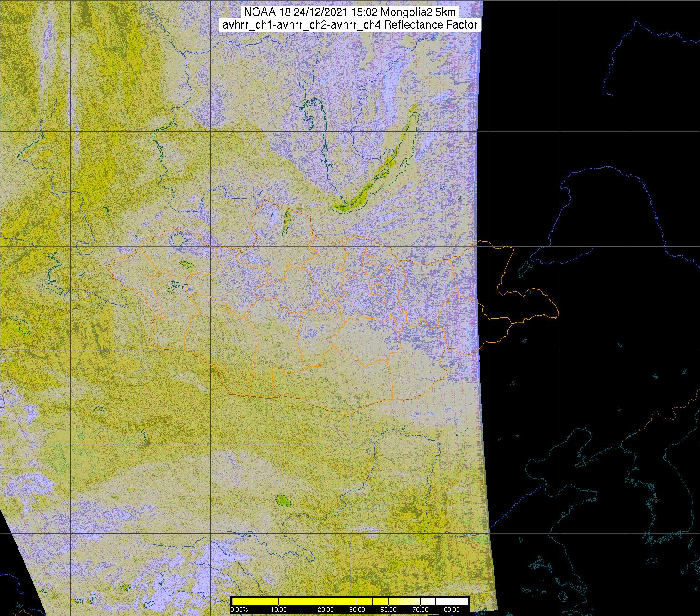Click the bright green Qinghai Lake in the south
This screenshot has height=616, width=700.
[x=281, y=500]
